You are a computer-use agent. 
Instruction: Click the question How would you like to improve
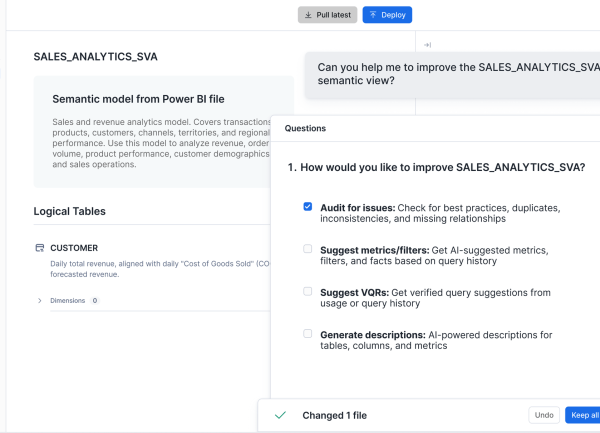click(x=436, y=167)
